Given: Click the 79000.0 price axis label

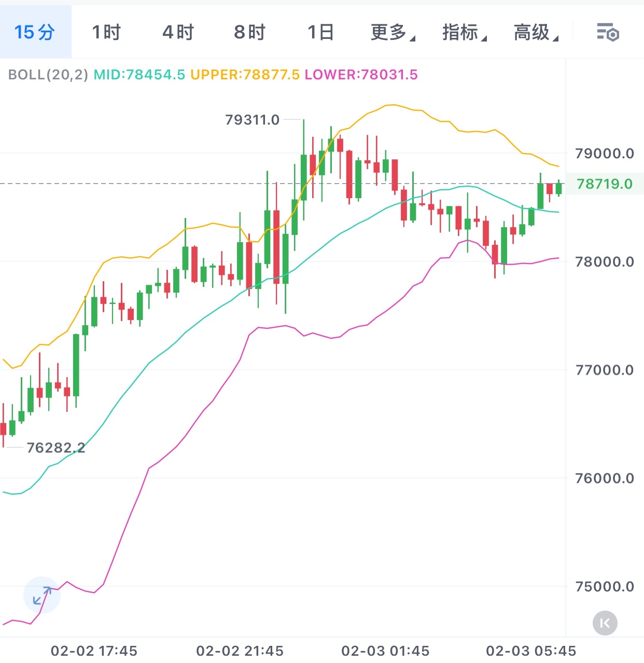Looking at the screenshot, I should [x=605, y=154].
